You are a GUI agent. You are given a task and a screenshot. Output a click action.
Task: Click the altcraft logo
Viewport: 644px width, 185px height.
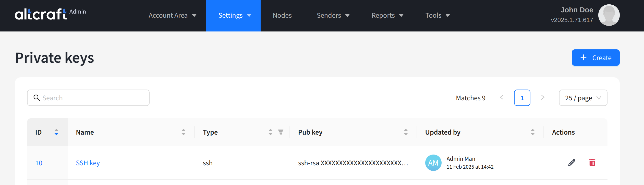coord(41,14)
